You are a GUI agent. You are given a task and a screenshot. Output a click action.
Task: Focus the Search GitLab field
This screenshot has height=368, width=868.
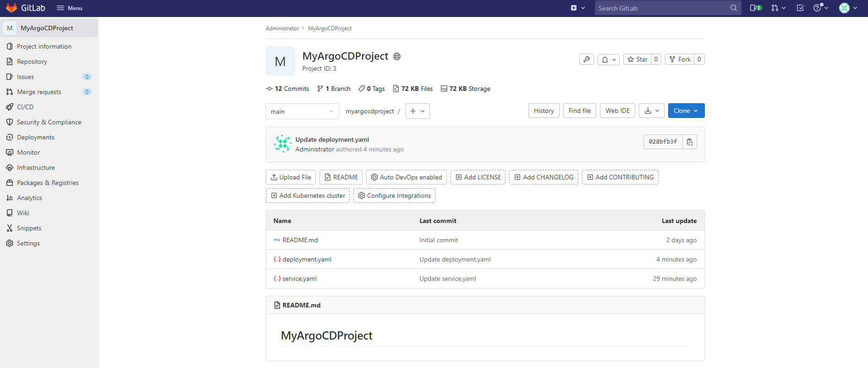(x=668, y=8)
